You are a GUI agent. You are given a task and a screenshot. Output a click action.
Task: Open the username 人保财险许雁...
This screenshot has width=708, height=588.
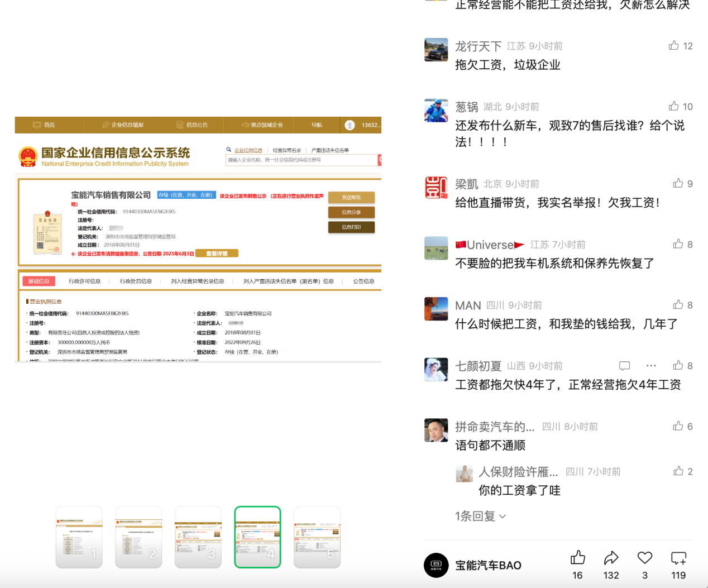pyautogui.click(x=518, y=472)
